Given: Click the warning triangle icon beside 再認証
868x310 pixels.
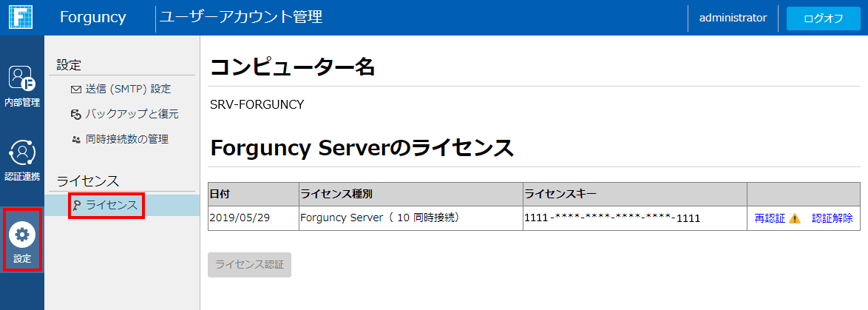Looking at the screenshot, I should coord(794,218).
